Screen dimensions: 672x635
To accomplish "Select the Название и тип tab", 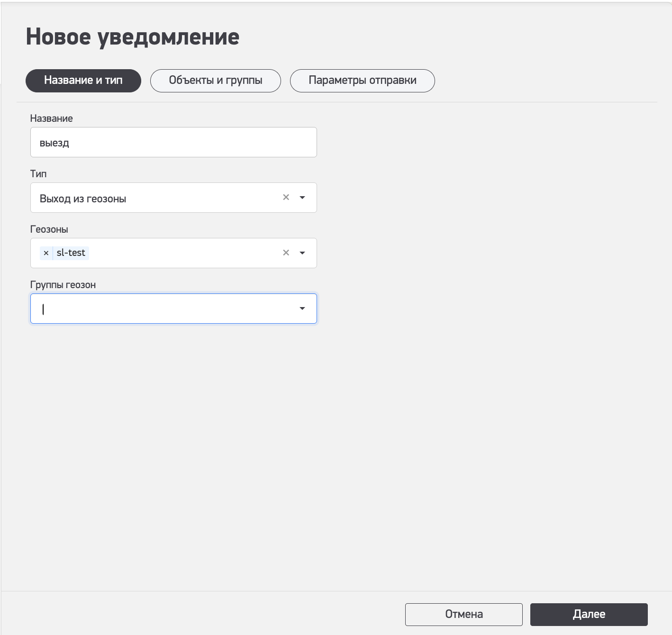I will click(x=83, y=81).
